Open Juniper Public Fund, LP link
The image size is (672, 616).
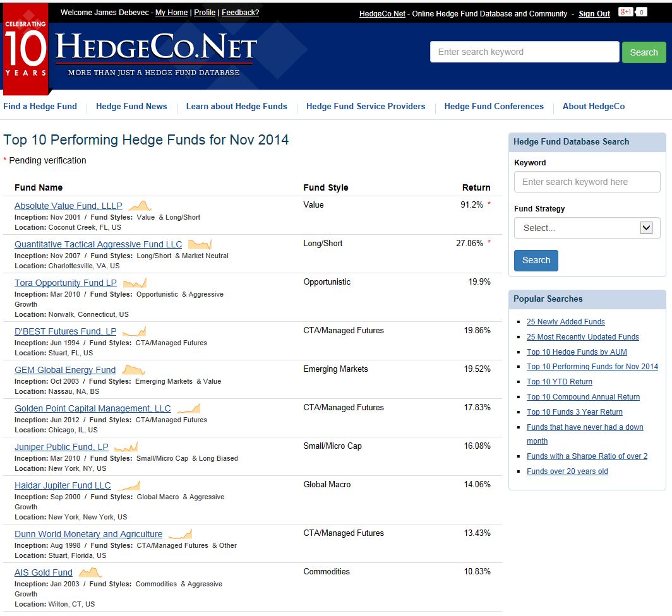(x=61, y=447)
